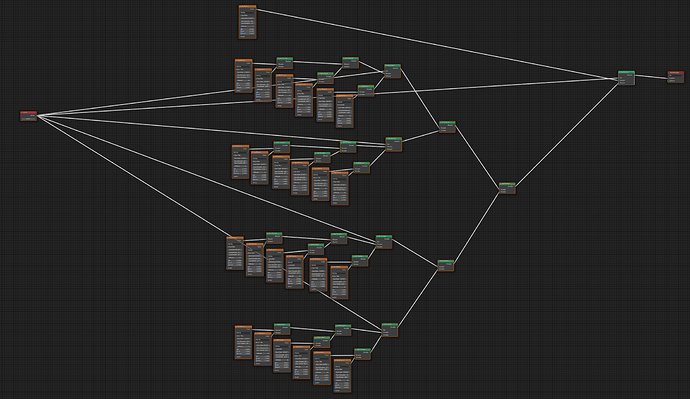This screenshot has height=399, width=690.
Task: Click the green mix node joining the middle branches
Action: pyautogui.click(x=507, y=188)
